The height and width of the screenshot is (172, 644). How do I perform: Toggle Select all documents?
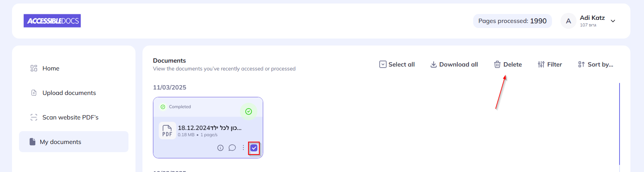(x=397, y=65)
